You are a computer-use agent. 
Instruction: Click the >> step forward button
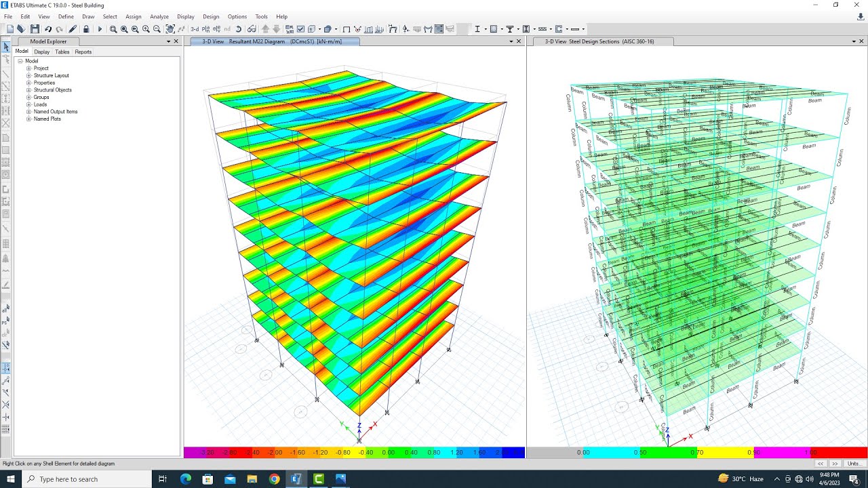pyautogui.click(x=834, y=464)
